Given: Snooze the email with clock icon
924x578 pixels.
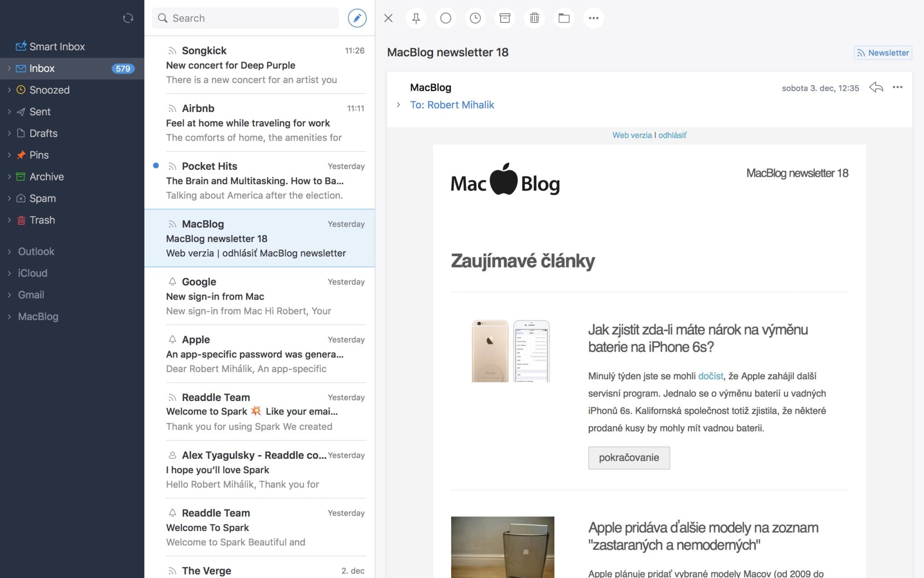Looking at the screenshot, I should point(475,18).
